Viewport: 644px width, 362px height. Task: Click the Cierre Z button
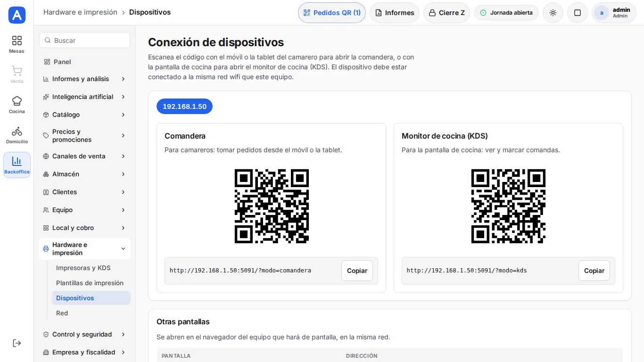(x=446, y=13)
